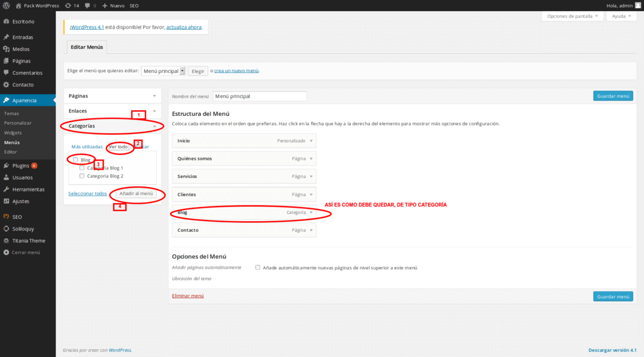
Task: Click the updates icon showing 14
Action: pos(68,6)
